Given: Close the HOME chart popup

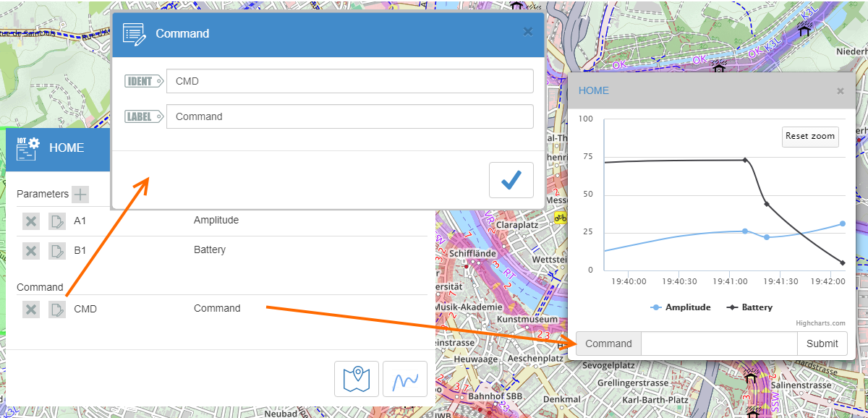Looking at the screenshot, I should point(840,91).
